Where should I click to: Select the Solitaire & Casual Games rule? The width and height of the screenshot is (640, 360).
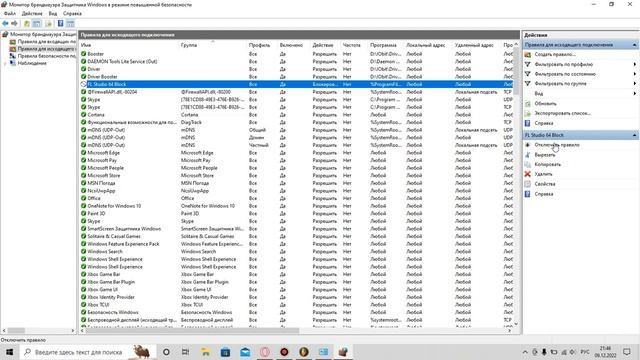297,236
